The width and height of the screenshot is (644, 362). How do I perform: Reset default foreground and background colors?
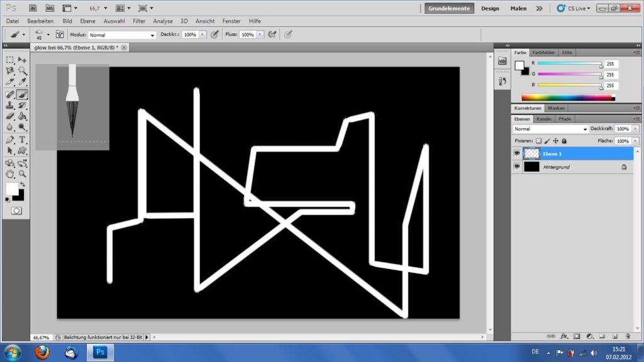click(8, 199)
